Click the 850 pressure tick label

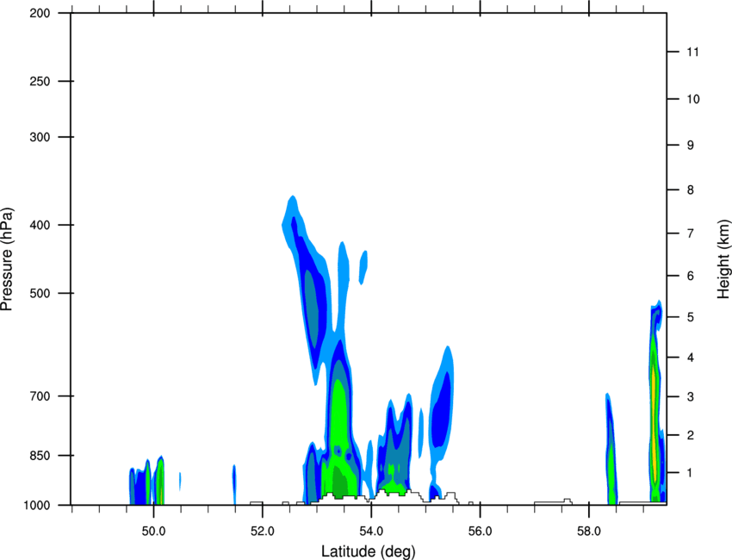pyautogui.click(x=40, y=456)
